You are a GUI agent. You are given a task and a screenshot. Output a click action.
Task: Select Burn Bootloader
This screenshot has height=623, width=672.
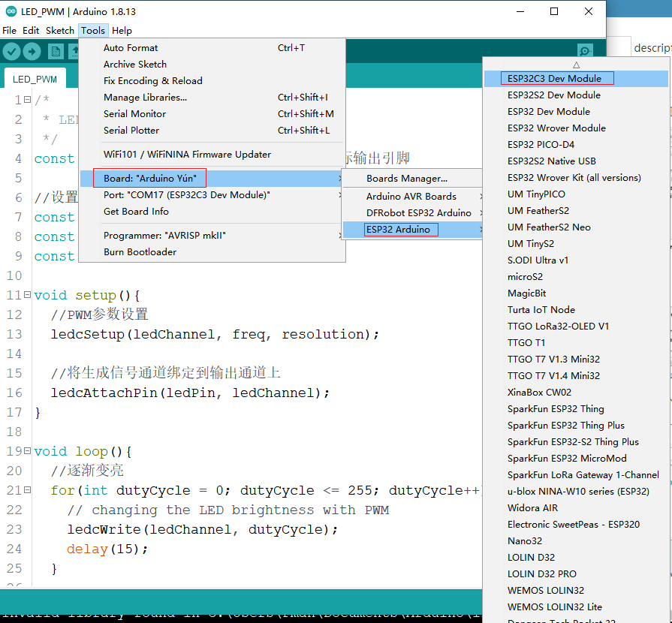pyautogui.click(x=212, y=252)
